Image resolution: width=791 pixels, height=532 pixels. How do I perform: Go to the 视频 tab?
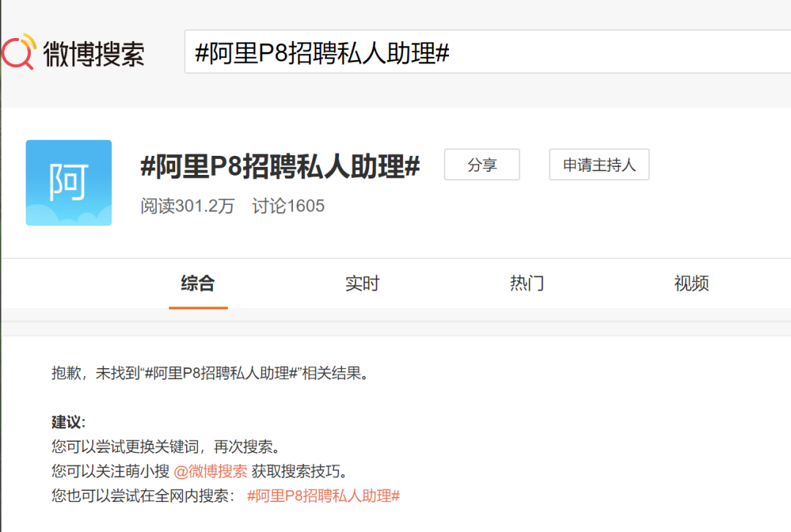click(691, 284)
